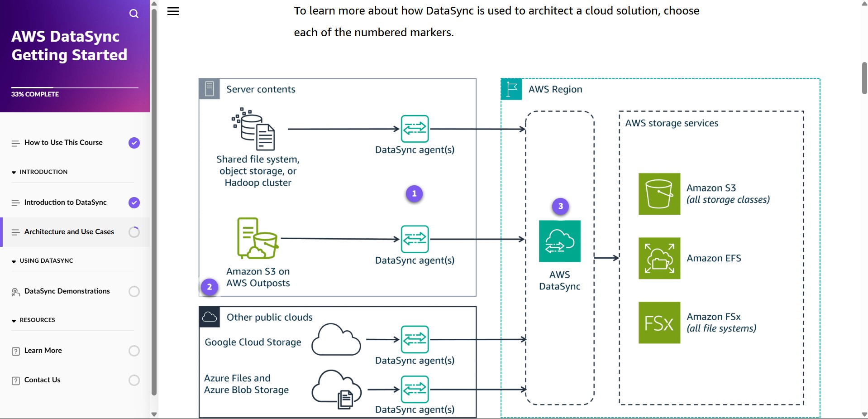Open DataSync Demonstrations lesson
This screenshot has width=868, height=419.
click(x=75, y=291)
